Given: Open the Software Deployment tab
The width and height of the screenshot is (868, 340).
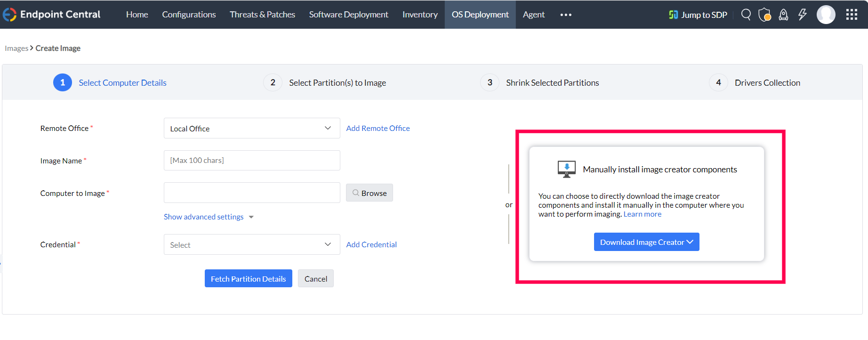Looking at the screenshot, I should (349, 15).
